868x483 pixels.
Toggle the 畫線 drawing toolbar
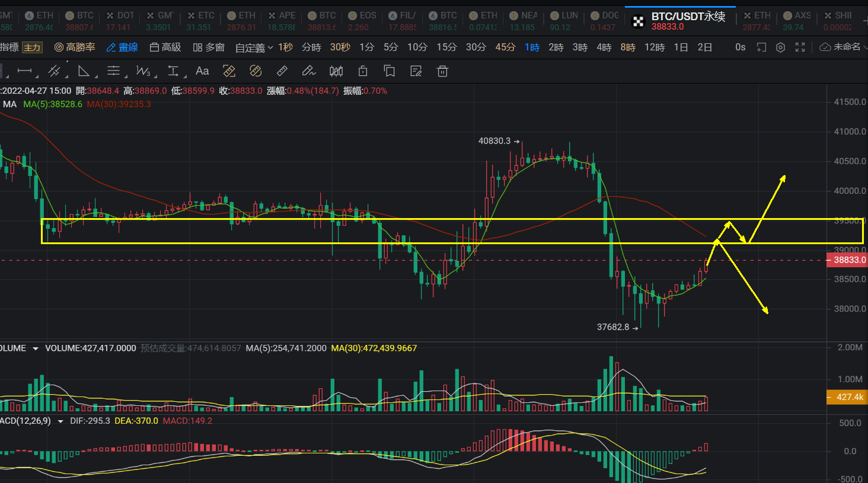(122, 47)
